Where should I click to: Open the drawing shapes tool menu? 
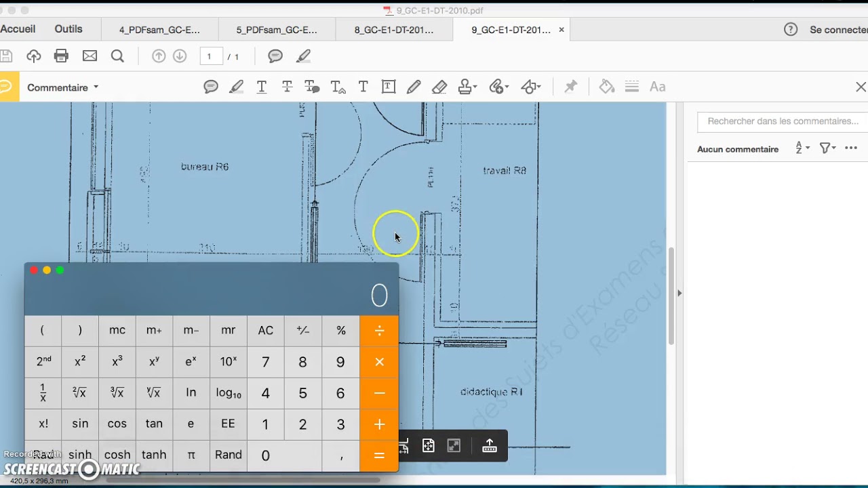[530, 87]
